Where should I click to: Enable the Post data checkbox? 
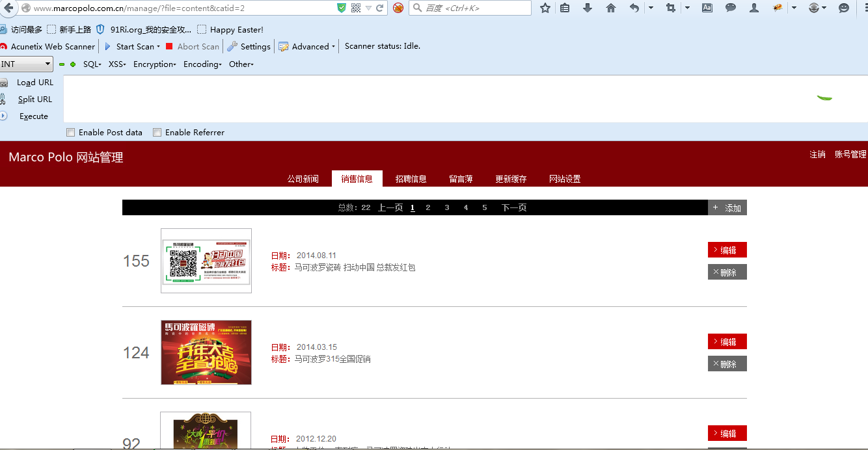70,133
